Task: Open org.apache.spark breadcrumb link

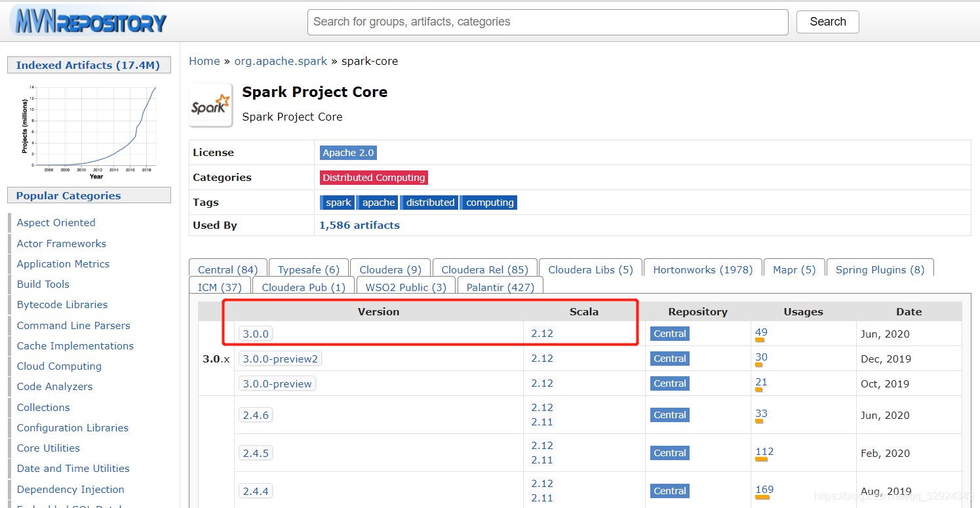Action: 281,61
